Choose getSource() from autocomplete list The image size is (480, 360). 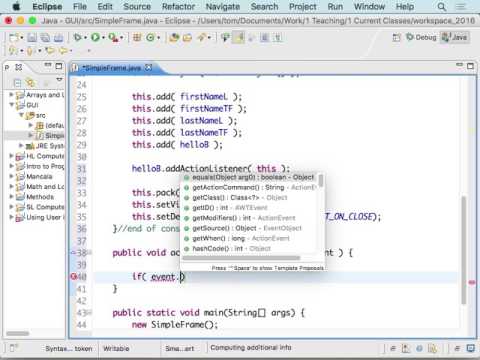click(x=249, y=228)
